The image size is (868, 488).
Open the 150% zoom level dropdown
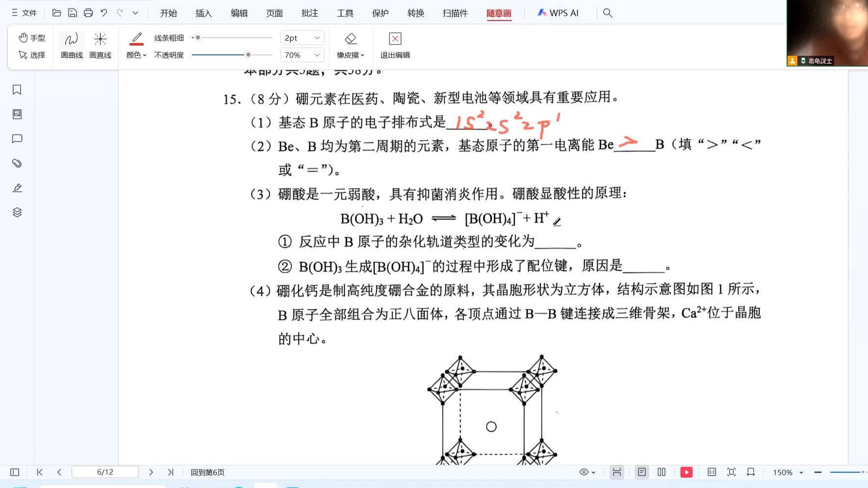[x=788, y=472]
